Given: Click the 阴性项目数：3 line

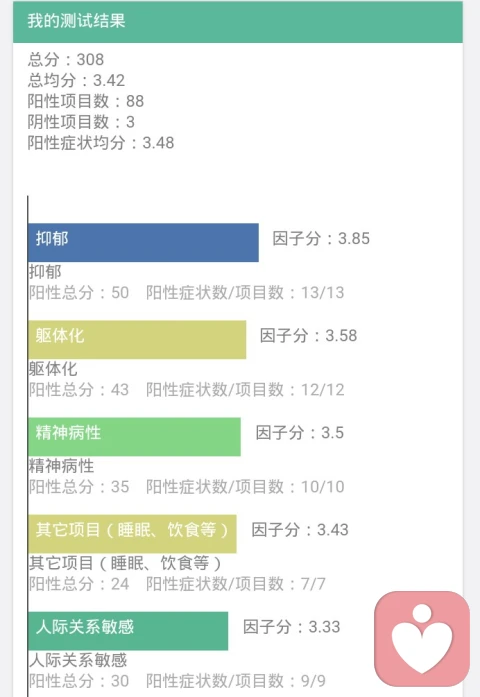Looking at the screenshot, I should 81,122.
